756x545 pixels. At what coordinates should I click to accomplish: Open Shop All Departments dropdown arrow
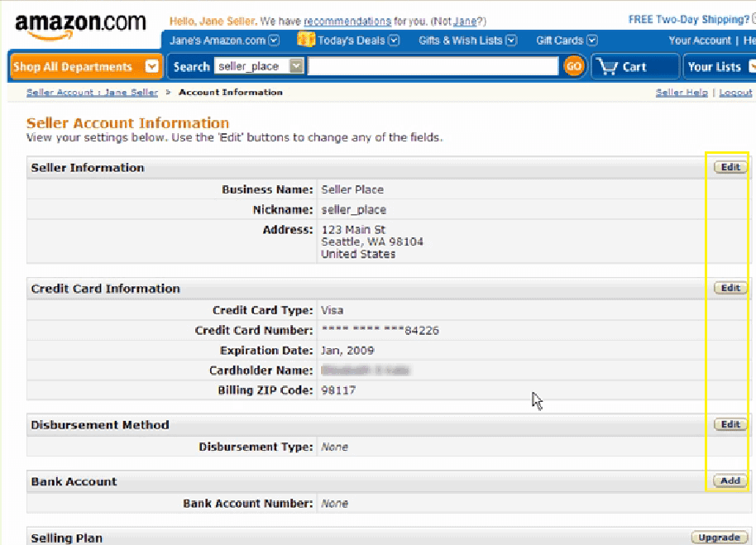pyautogui.click(x=152, y=66)
